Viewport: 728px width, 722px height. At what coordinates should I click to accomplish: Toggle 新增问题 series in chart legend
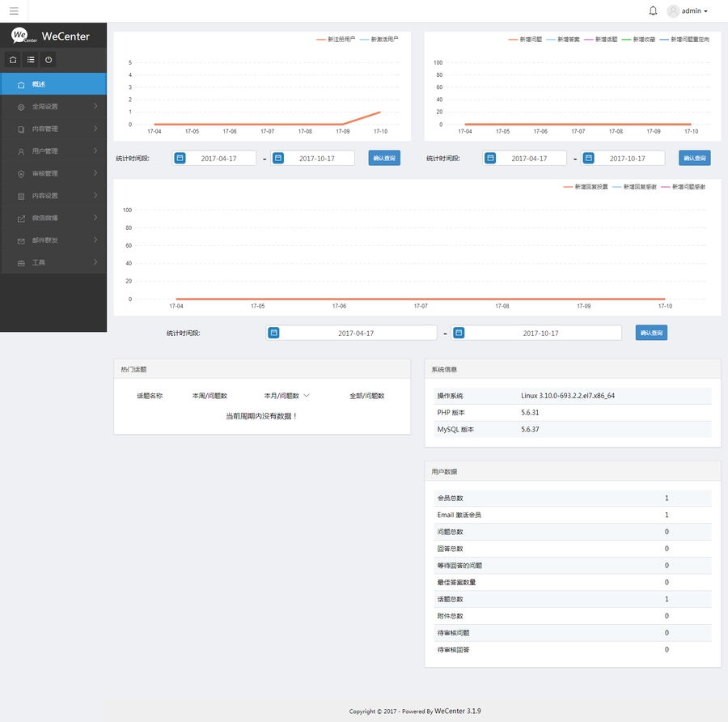pos(525,39)
